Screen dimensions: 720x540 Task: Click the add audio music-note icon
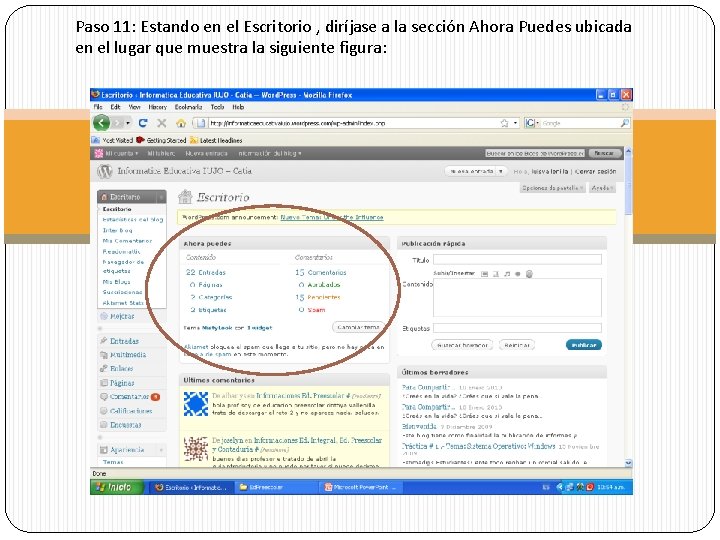click(507, 274)
